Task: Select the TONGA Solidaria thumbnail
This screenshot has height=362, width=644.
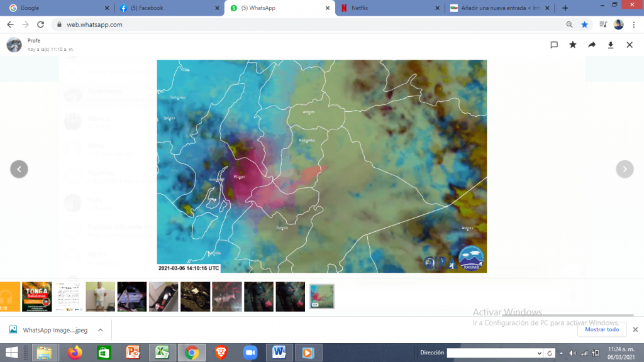Action: 37,297
